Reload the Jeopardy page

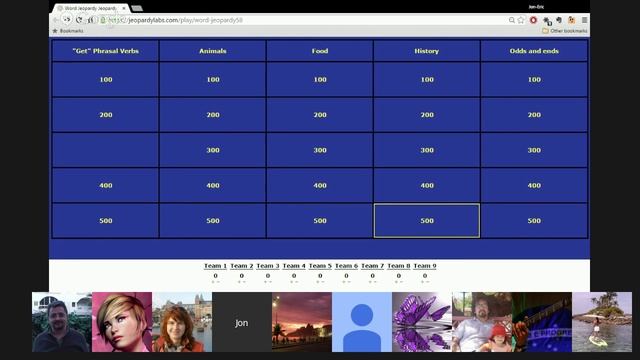79,20
